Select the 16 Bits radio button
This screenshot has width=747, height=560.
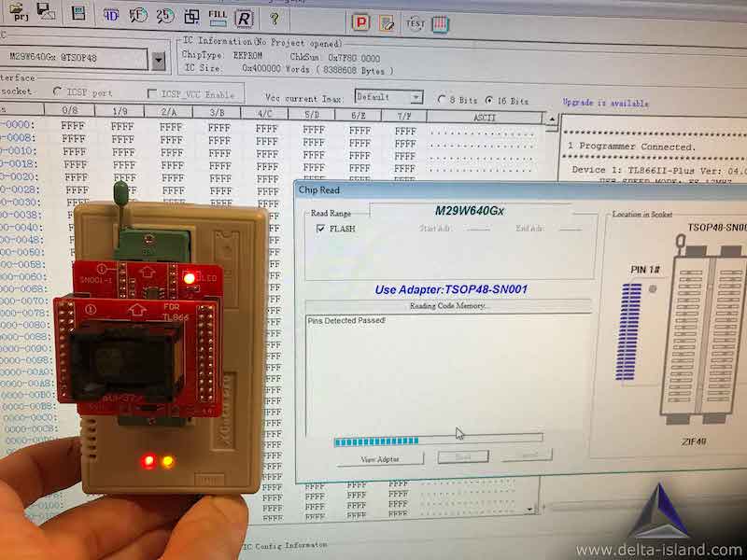489,101
